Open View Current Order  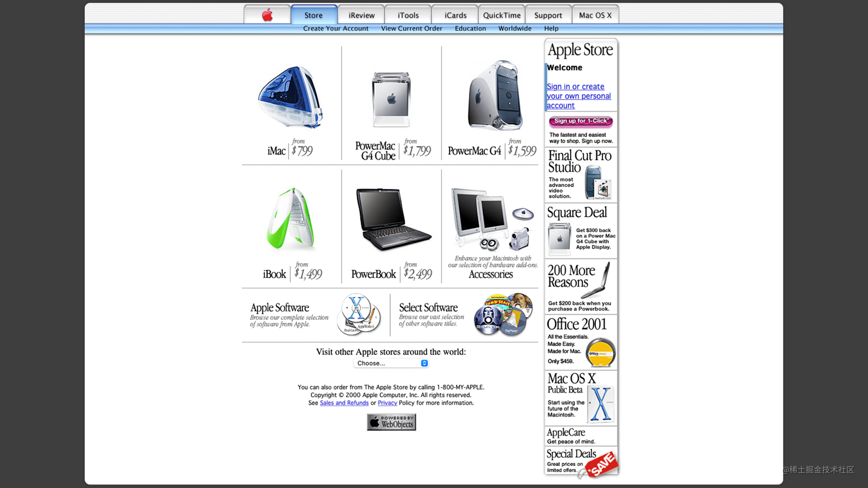tap(411, 28)
